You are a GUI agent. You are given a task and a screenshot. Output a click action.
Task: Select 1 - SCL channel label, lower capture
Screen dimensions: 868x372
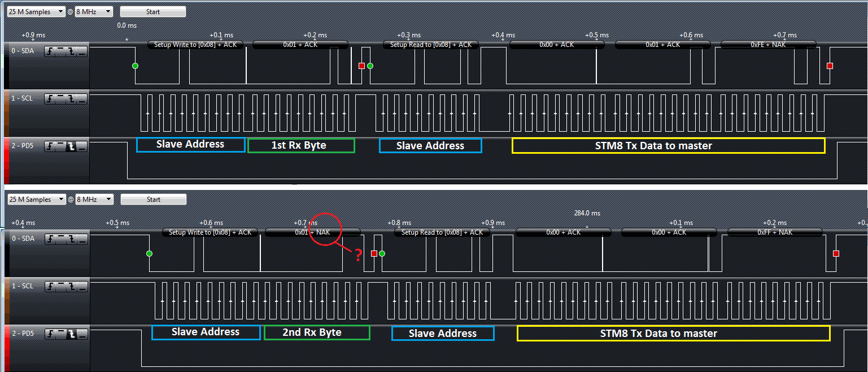coord(23,286)
